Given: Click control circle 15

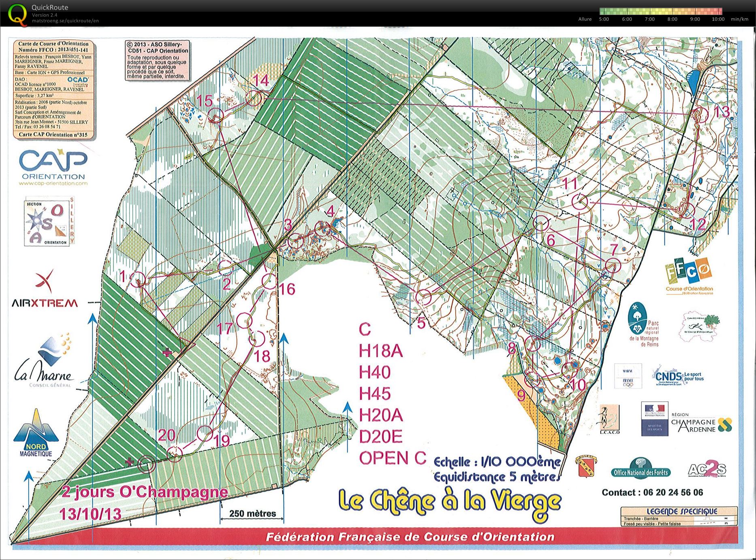Looking at the screenshot, I should point(216,116).
